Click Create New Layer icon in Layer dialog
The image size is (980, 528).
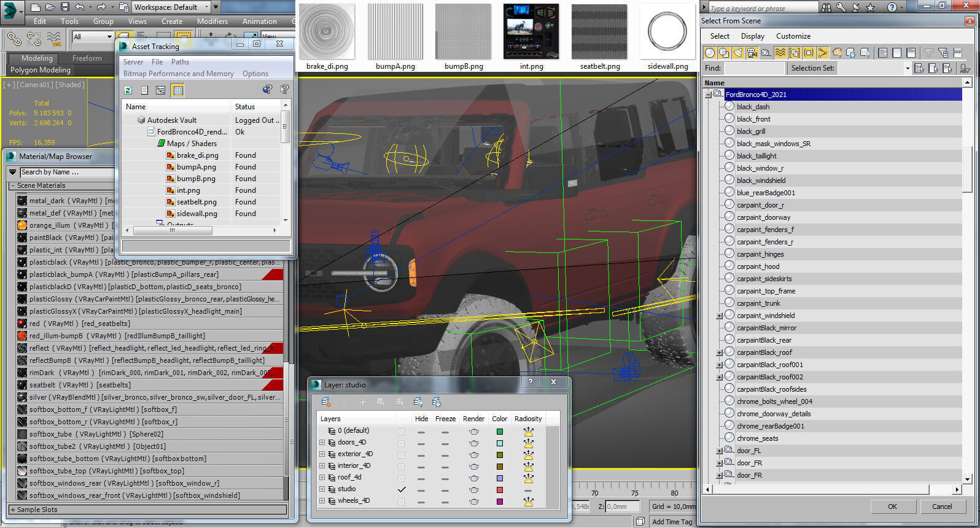pyautogui.click(x=326, y=402)
